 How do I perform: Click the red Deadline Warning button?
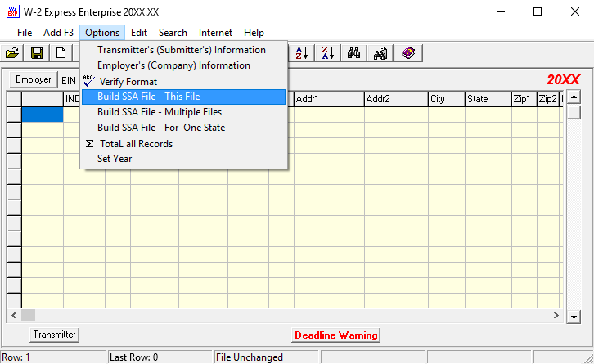pyautogui.click(x=335, y=335)
